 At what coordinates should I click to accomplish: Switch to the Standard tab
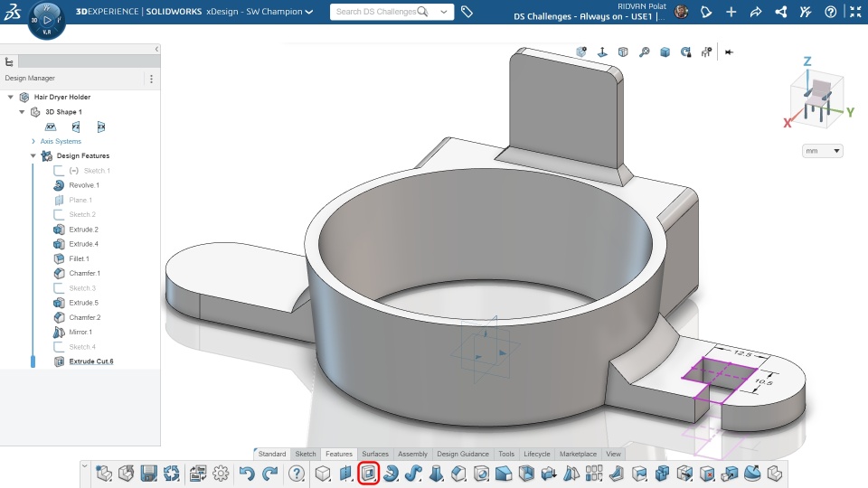pyautogui.click(x=272, y=454)
